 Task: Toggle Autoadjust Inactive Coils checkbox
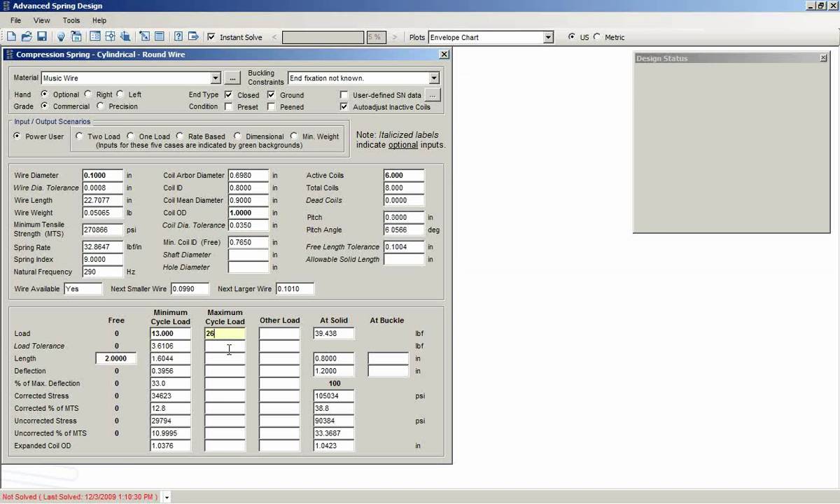[x=344, y=106]
